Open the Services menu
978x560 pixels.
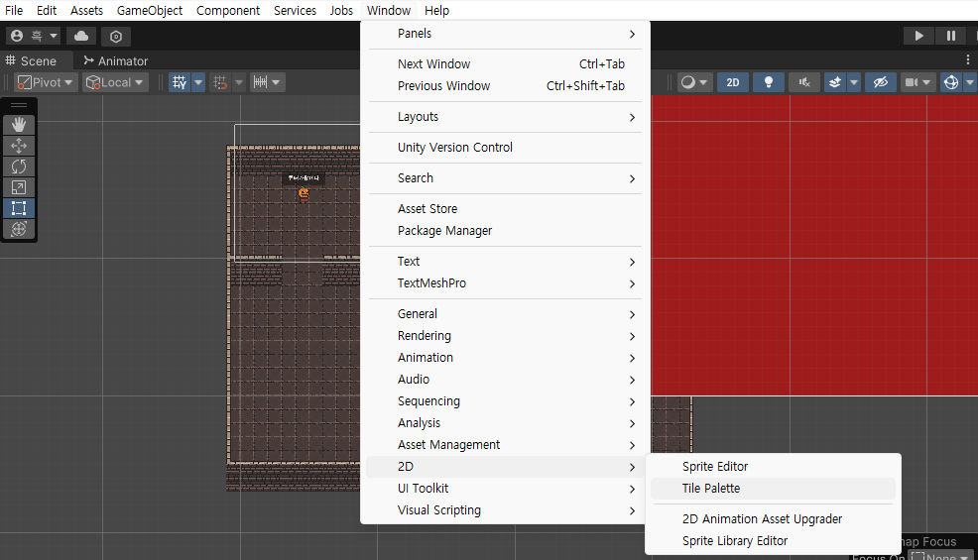point(295,11)
